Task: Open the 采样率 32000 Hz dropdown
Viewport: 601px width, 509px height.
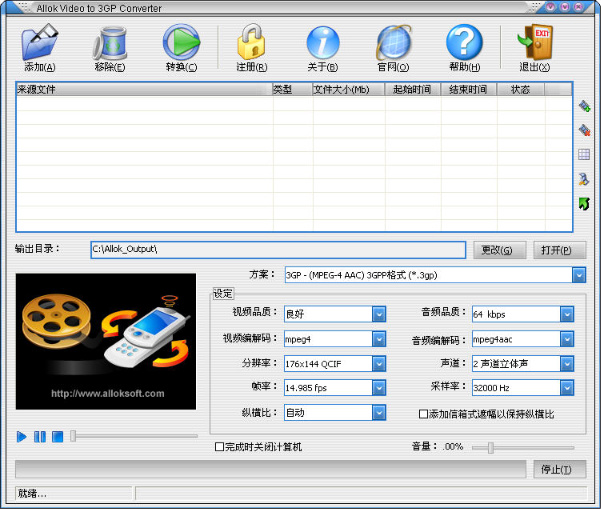Action: (567, 388)
